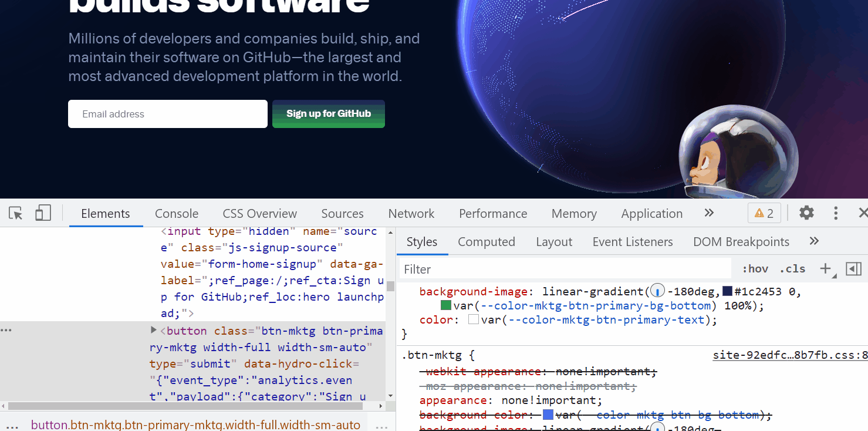Open the CSS Overview tab
Viewport: 868px width, 431px height.
point(260,214)
